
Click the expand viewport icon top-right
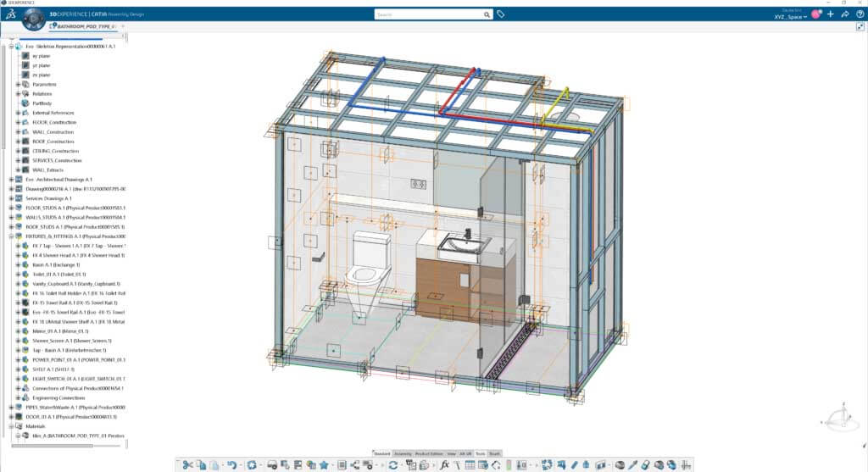click(x=860, y=26)
